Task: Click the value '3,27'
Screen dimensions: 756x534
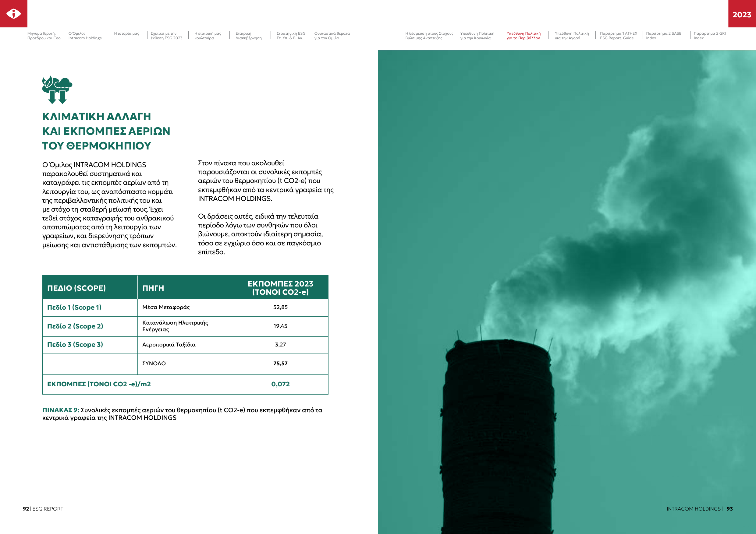Action: coord(280,345)
